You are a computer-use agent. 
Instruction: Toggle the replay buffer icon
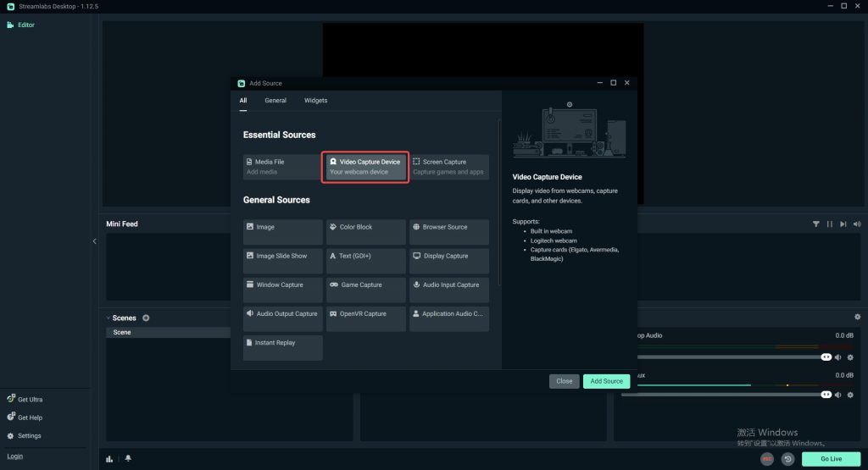[x=787, y=459]
